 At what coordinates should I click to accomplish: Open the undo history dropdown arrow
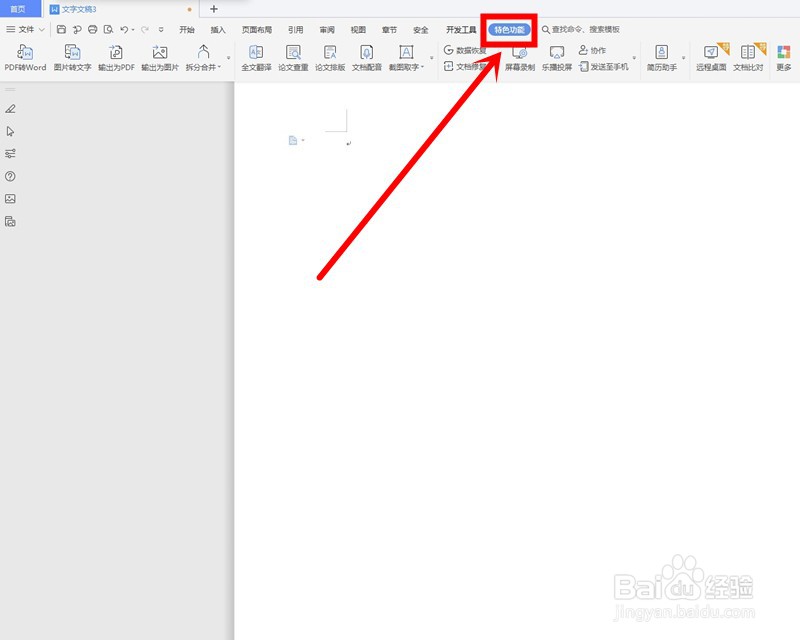click(133, 30)
